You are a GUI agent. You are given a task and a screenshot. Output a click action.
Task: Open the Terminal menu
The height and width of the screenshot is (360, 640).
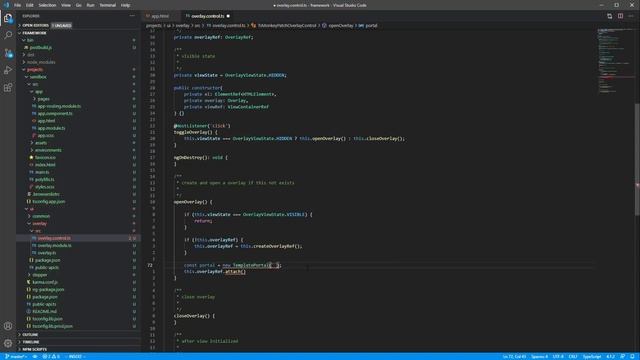[x=108, y=5]
